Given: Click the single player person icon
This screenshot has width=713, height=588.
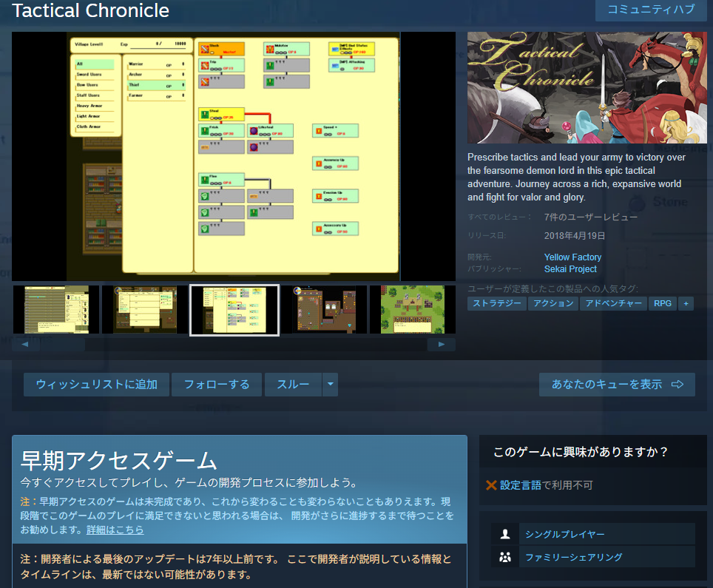Looking at the screenshot, I should (504, 534).
